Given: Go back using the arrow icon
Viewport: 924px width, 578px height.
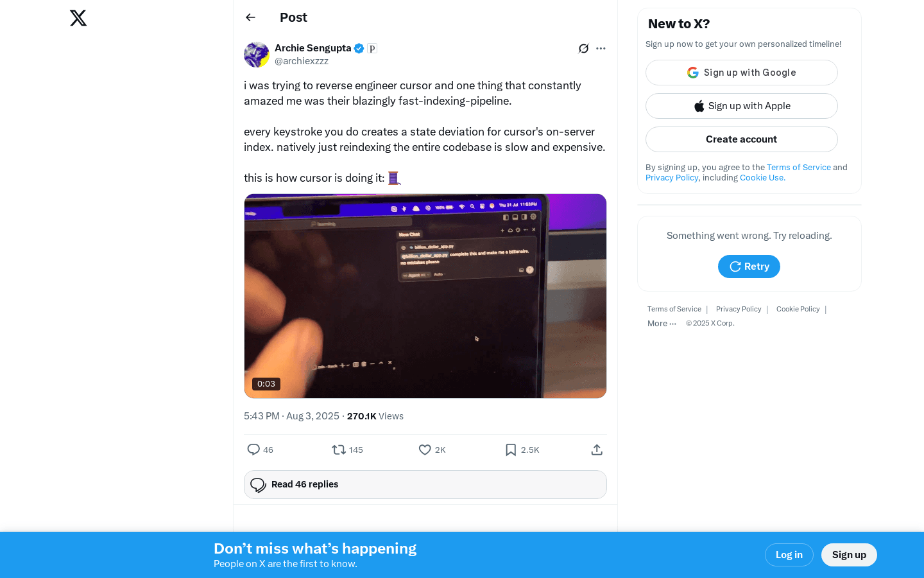Looking at the screenshot, I should point(250,17).
